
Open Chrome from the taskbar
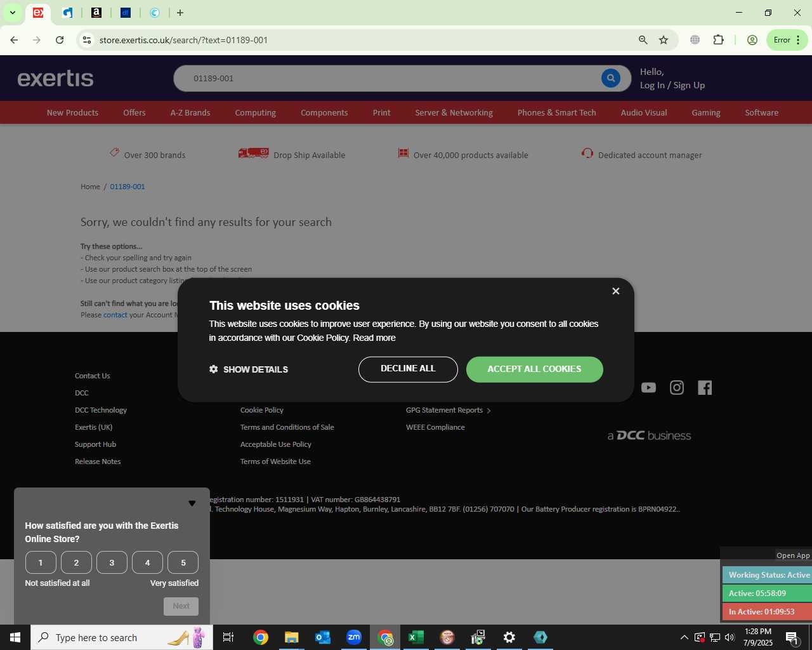point(261,637)
